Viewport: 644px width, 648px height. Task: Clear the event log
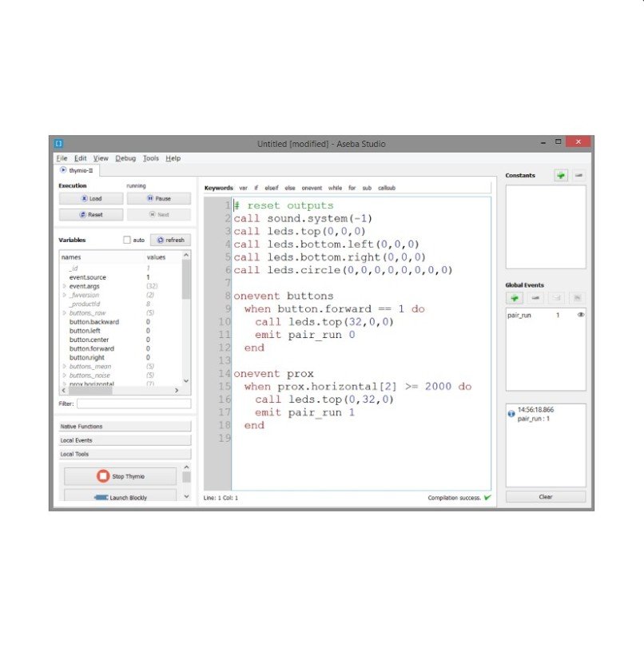(x=545, y=496)
